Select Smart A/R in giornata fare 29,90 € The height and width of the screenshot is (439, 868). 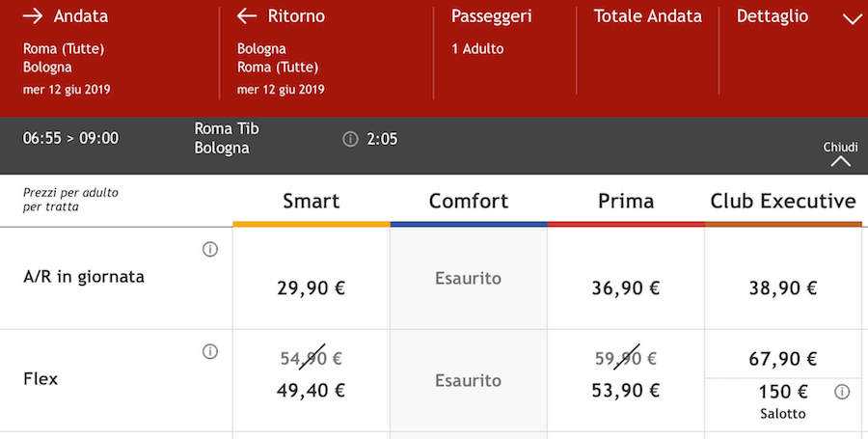[x=311, y=288]
